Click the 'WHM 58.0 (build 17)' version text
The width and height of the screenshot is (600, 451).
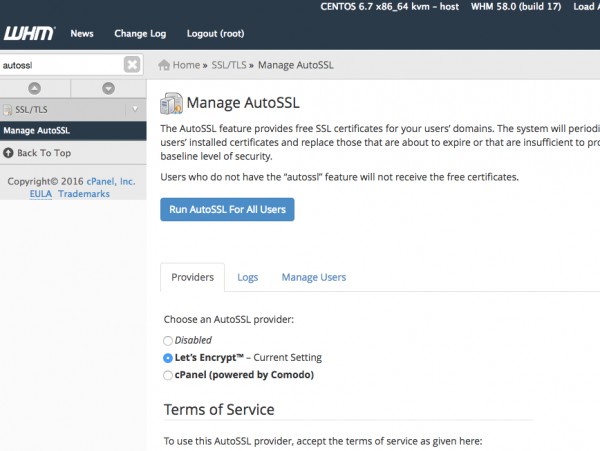(516, 7)
